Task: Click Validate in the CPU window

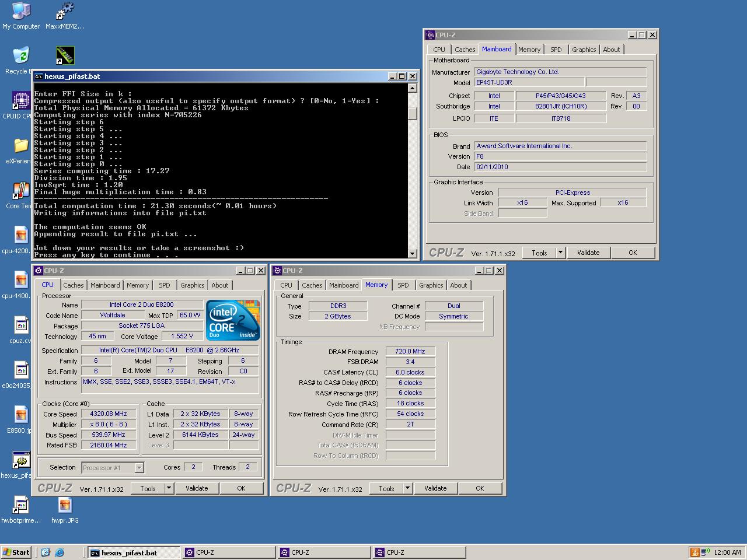Action: 197,488
